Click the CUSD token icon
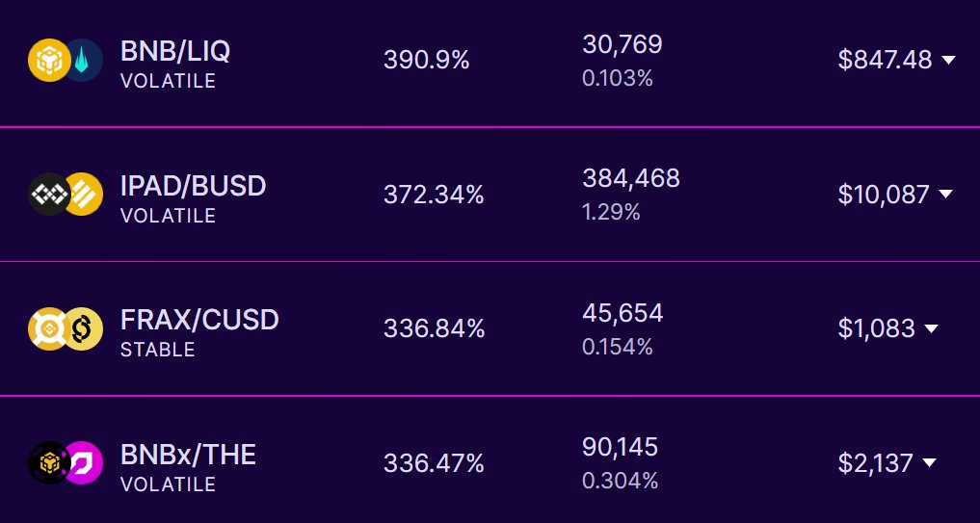Viewport: 980px width, 523px height. coord(85,328)
